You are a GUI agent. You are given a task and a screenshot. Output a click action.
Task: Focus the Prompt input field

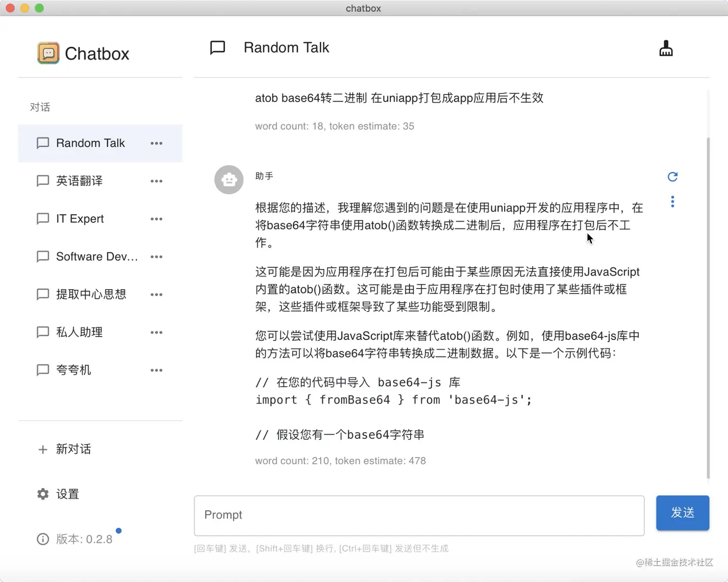[419, 516]
